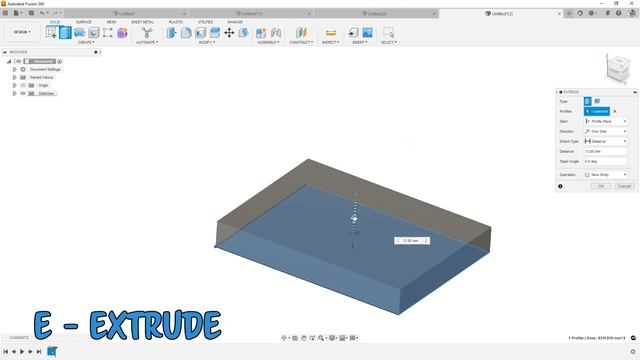Open the data panel grid icon
Viewport: 640px width, 360px height.
tap(5, 13)
